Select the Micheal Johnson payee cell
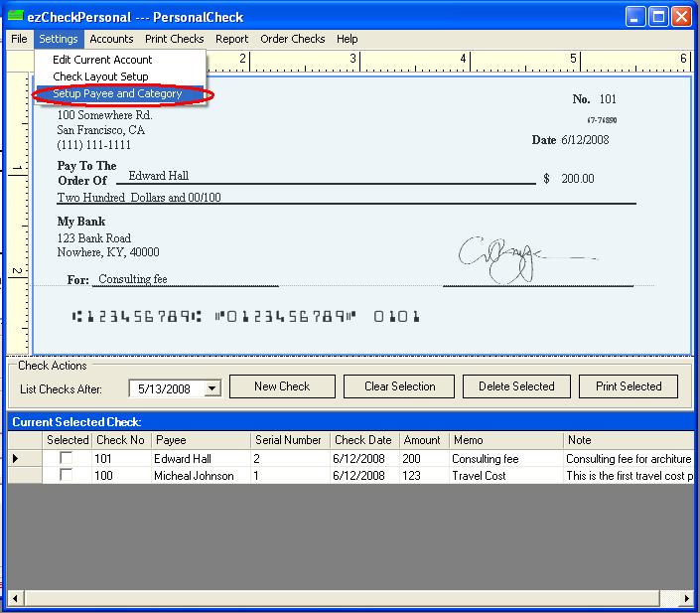The image size is (700, 613). 201,475
